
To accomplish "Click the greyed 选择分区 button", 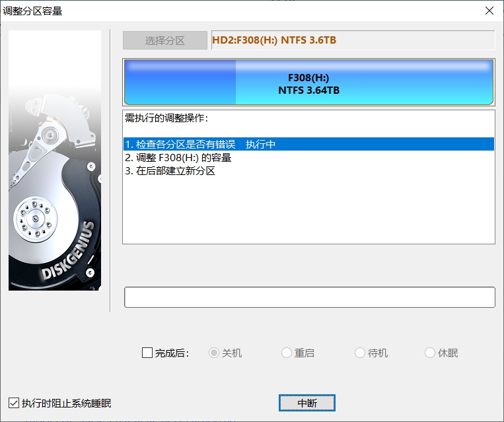I will click(165, 40).
